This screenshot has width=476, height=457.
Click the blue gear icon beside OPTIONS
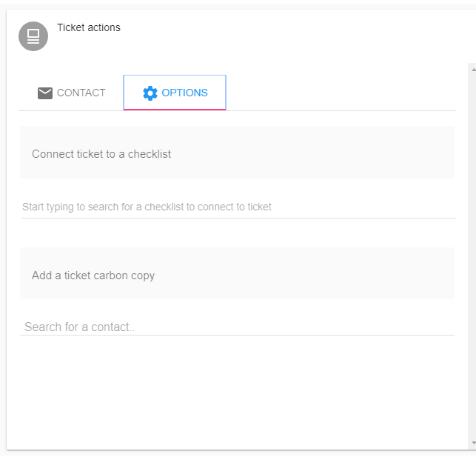pyautogui.click(x=150, y=93)
